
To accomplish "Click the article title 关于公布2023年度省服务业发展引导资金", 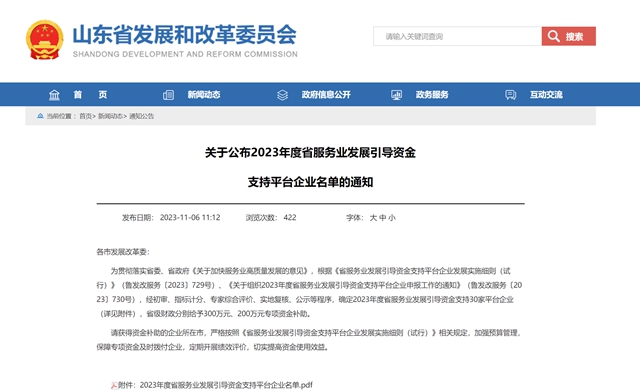I will 310,153.
